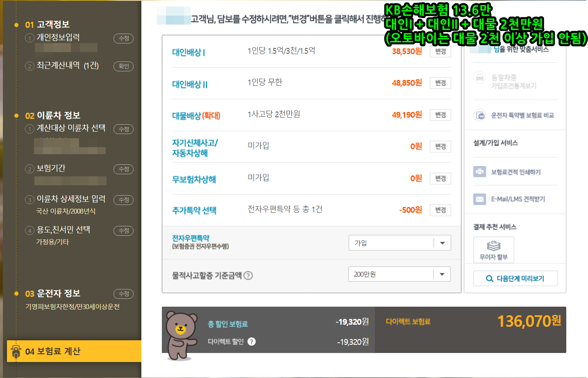Image resolution: width=588 pixels, height=378 pixels.
Task: Go to step 03 운전자 정보
Action: tap(52, 294)
